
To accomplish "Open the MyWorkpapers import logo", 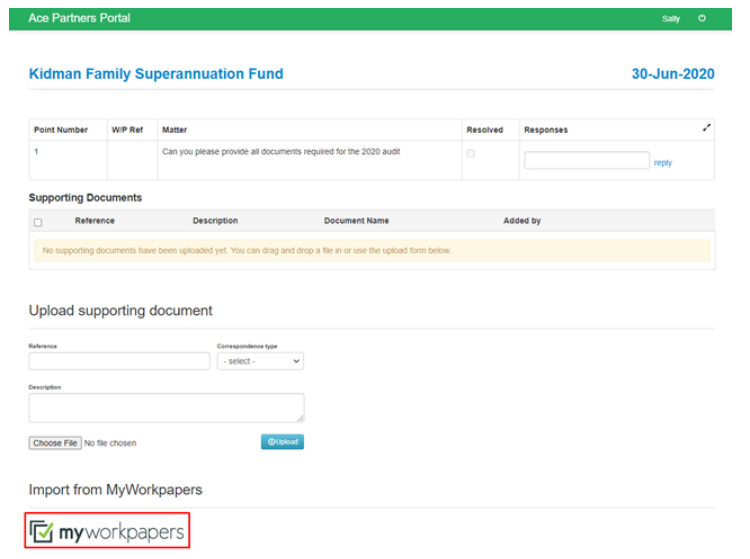I will tap(108, 533).
